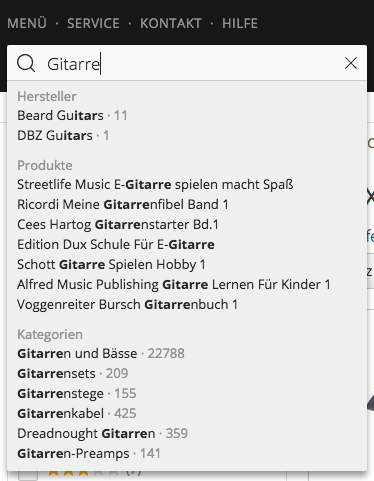Open the MENÜ navigation item
The width and height of the screenshot is (374, 481).
[27, 24]
